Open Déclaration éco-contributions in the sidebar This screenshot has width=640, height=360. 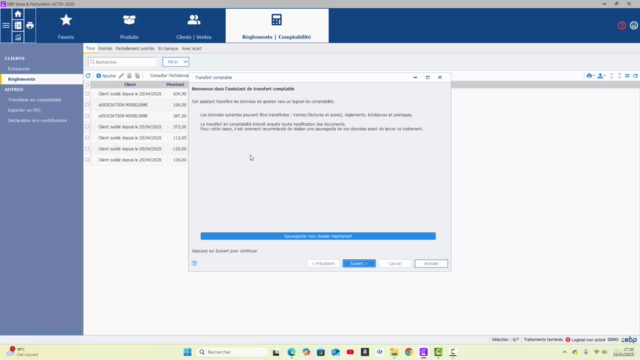(x=38, y=121)
